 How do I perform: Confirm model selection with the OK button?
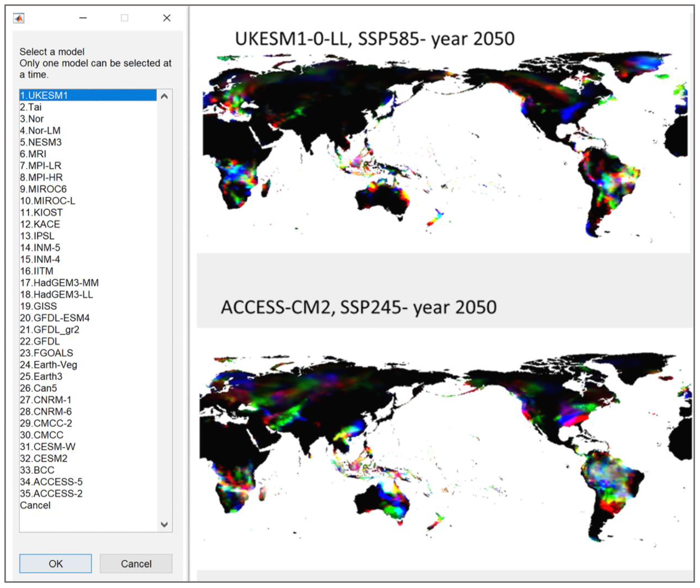[x=55, y=564]
